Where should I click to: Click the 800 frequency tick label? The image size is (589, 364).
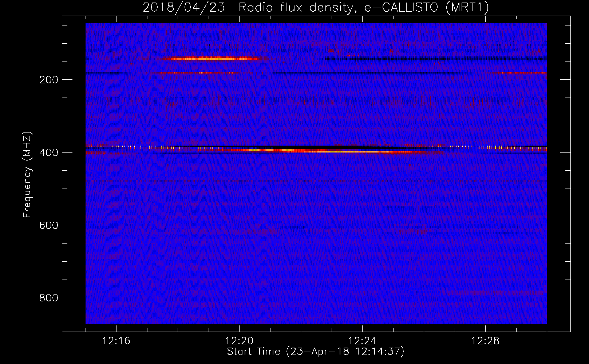pos(49,298)
